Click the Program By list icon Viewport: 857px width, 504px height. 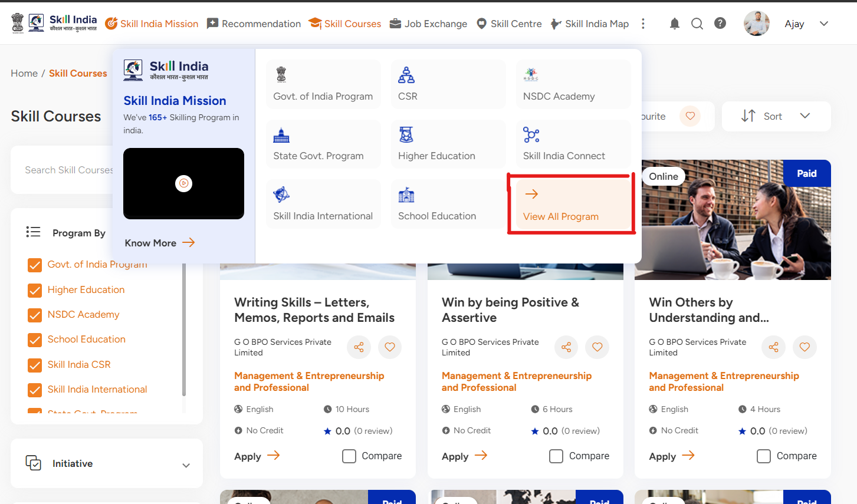tap(33, 232)
